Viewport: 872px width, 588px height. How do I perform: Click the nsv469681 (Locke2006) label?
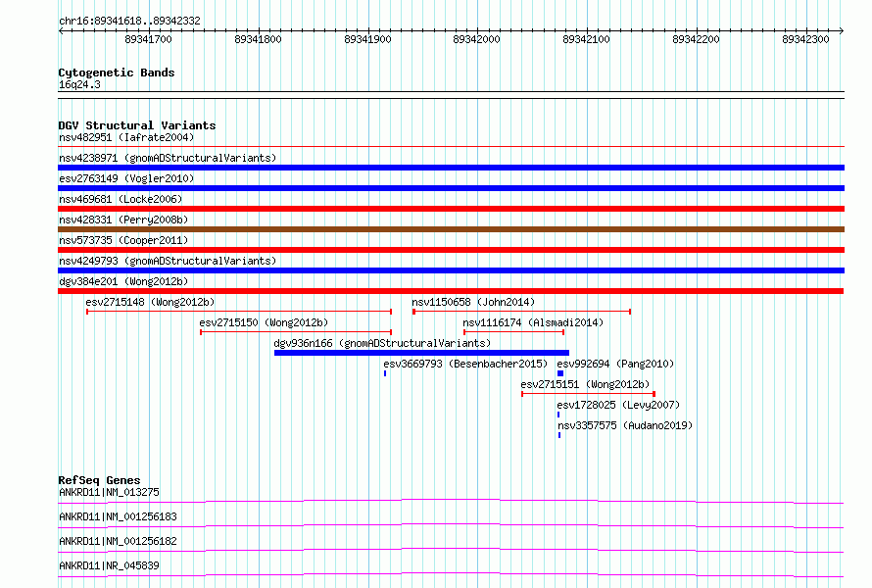coord(121,199)
